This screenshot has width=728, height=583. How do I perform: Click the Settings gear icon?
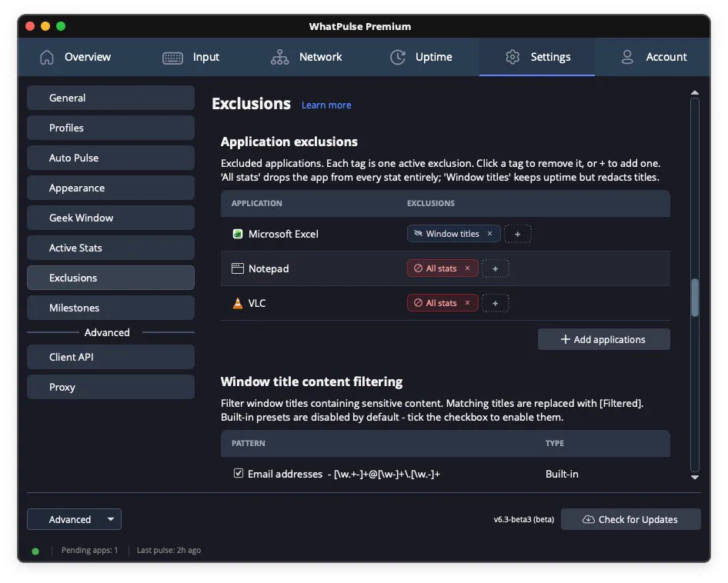pos(513,57)
